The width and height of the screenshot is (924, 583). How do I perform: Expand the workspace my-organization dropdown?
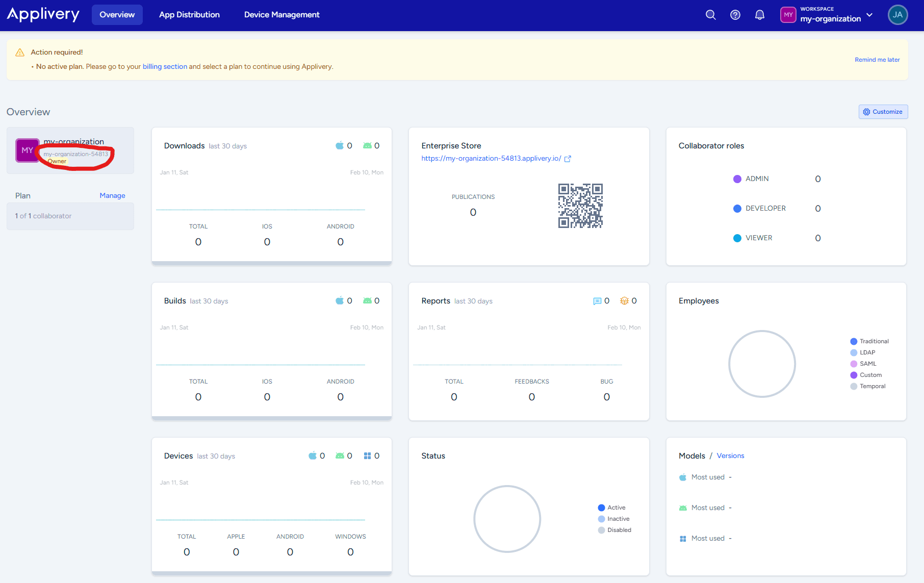pyautogui.click(x=869, y=15)
